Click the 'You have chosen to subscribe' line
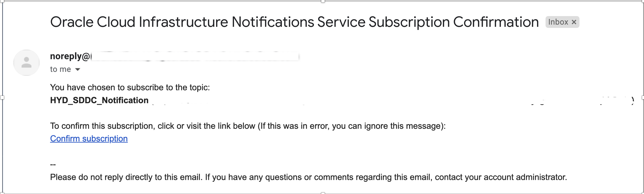The image size is (644, 194). point(130,87)
